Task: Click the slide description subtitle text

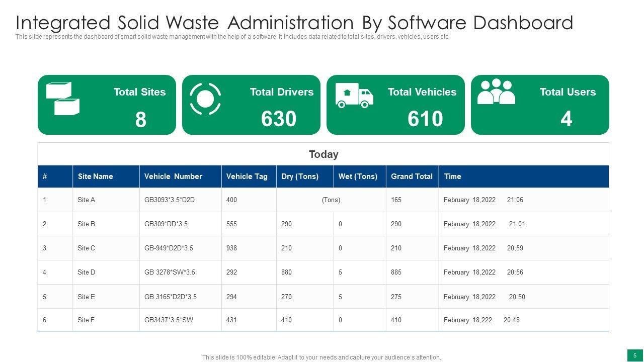Action: [232, 37]
